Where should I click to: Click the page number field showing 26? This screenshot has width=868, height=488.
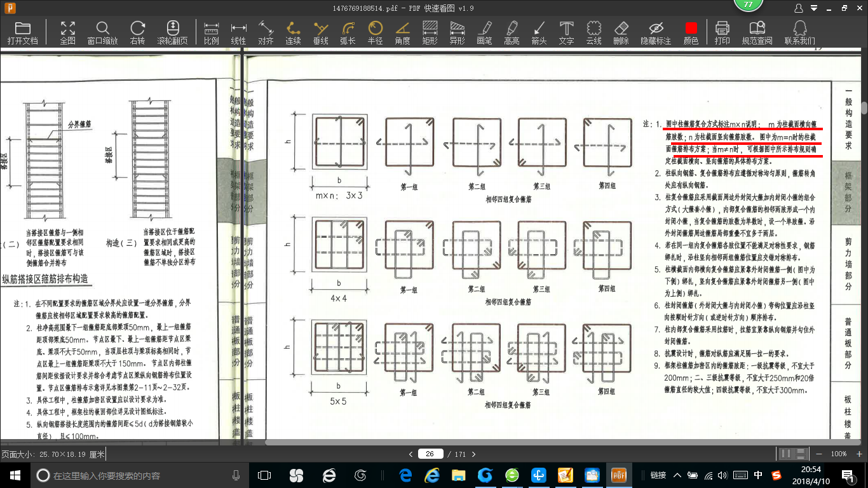point(430,454)
